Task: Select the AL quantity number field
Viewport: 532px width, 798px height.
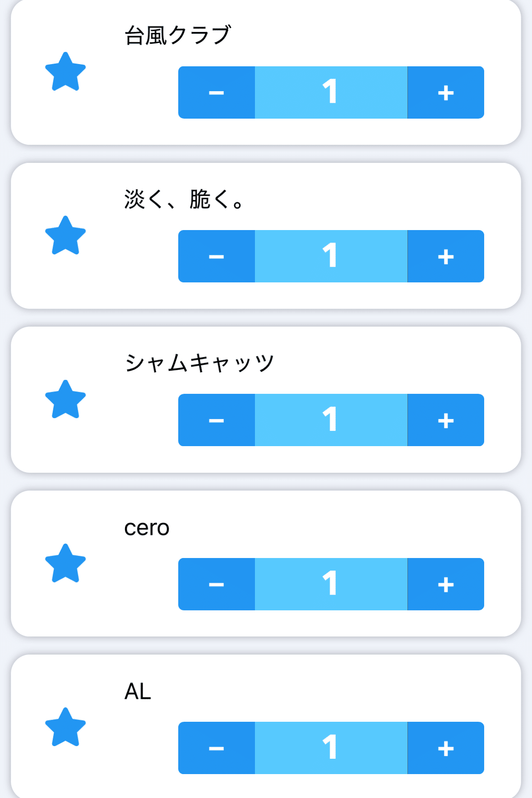Action: [x=331, y=748]
